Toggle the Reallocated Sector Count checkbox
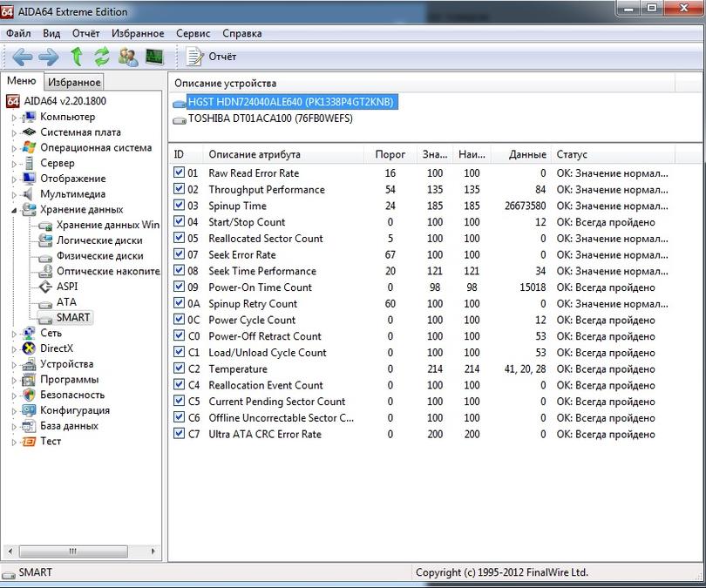The height and width of the screenshot is (588, 706). point(180,238)
